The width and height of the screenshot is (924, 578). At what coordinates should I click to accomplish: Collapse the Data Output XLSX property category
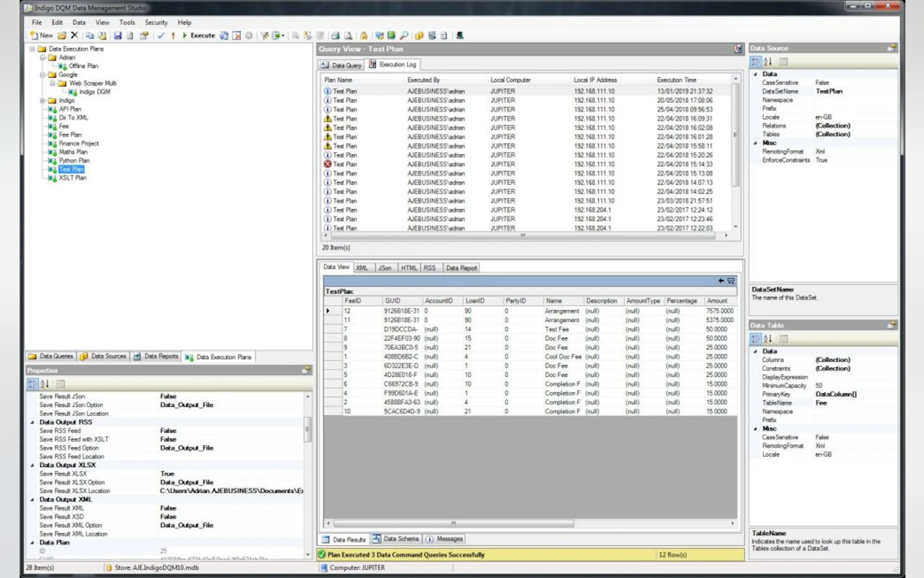[32, 465]
